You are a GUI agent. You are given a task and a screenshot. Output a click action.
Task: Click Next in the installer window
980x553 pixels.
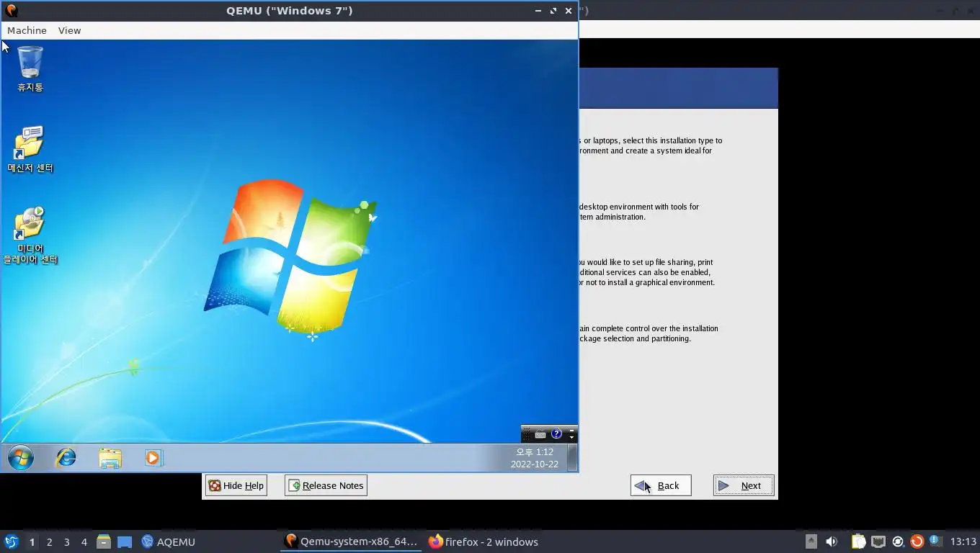(x=744, y=485)
